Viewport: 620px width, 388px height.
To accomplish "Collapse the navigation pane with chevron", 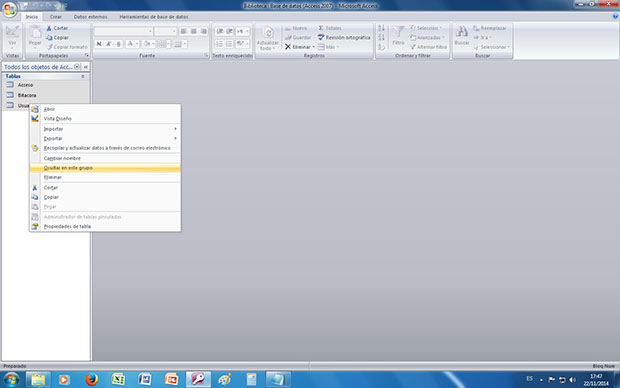I will point(86,67).
